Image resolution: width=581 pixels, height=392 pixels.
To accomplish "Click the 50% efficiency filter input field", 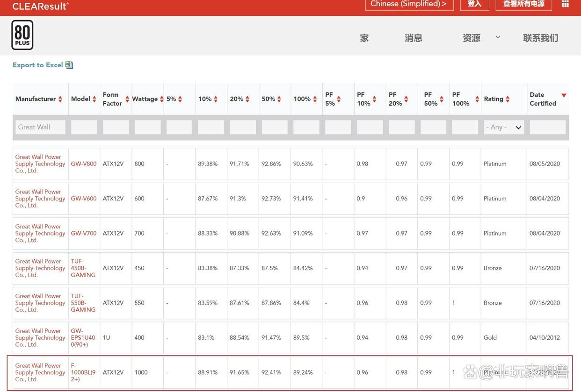I will (x=275, y=127).
